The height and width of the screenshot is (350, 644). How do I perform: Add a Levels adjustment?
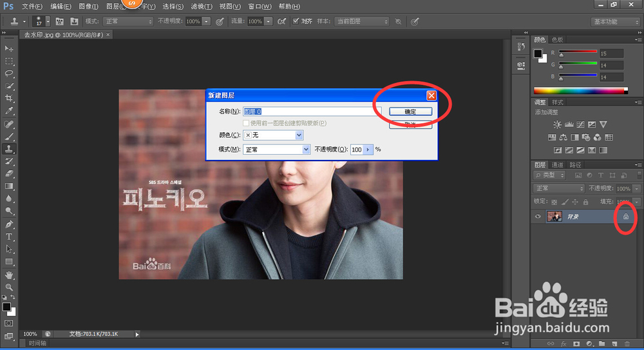coord(569,124)
